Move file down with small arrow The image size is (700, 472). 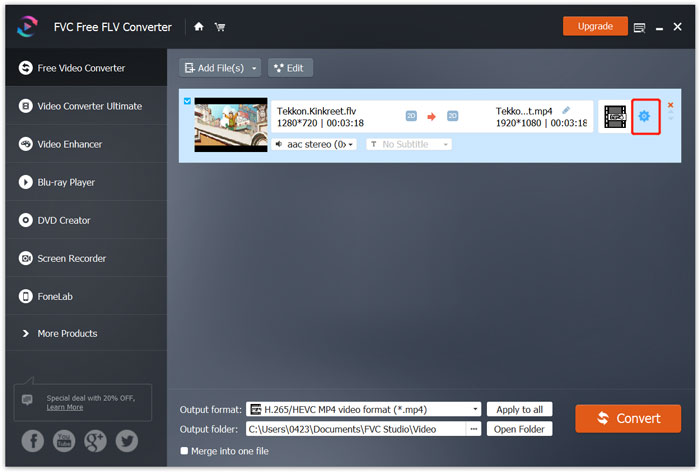pos(670,119)
